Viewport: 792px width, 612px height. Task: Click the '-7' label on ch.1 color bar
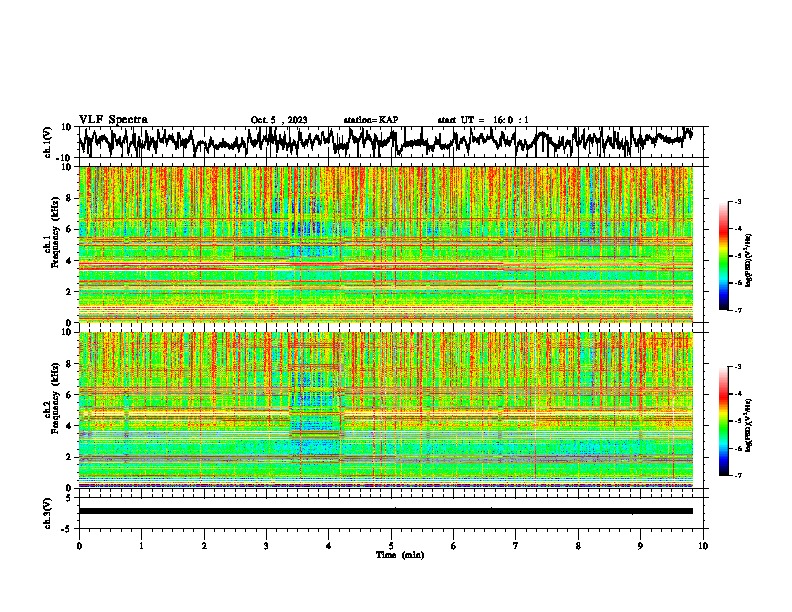click(737, 310)
